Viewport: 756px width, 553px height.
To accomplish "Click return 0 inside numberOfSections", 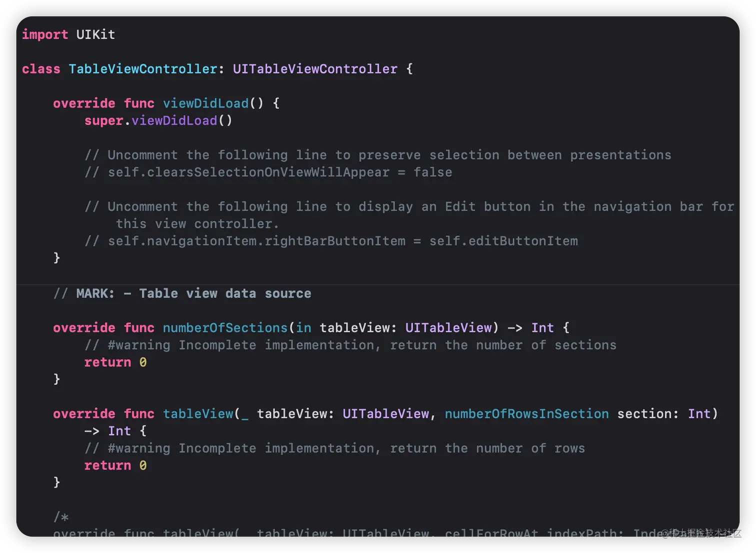I will point(115,362).
